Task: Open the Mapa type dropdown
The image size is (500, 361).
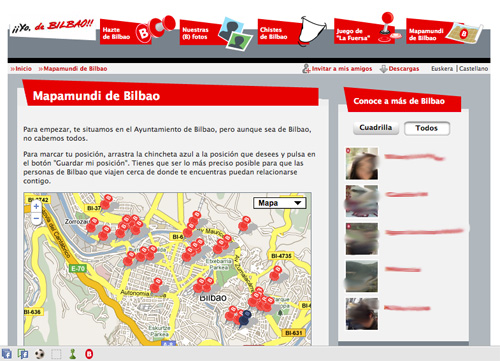Action: (280, 203)
